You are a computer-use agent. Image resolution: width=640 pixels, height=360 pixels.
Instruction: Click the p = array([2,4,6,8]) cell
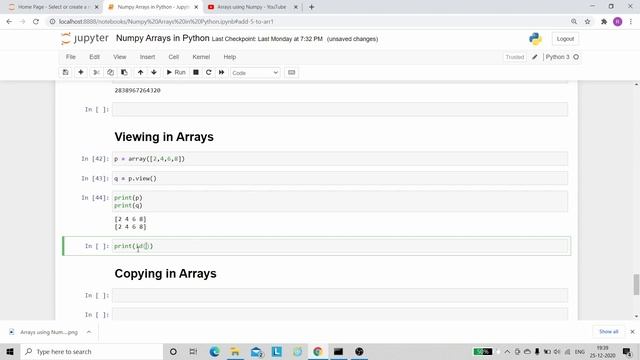click(340, 159)
